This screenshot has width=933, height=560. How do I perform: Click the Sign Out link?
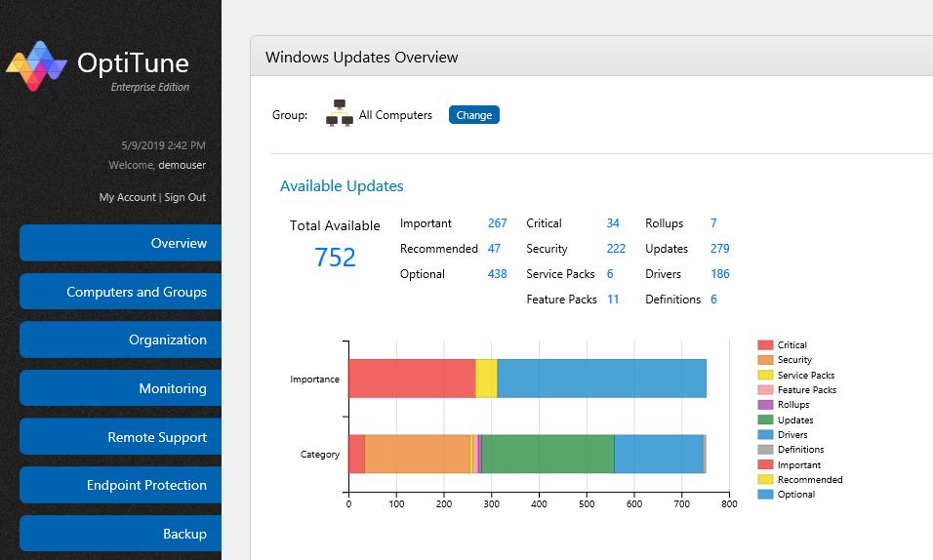185,197
